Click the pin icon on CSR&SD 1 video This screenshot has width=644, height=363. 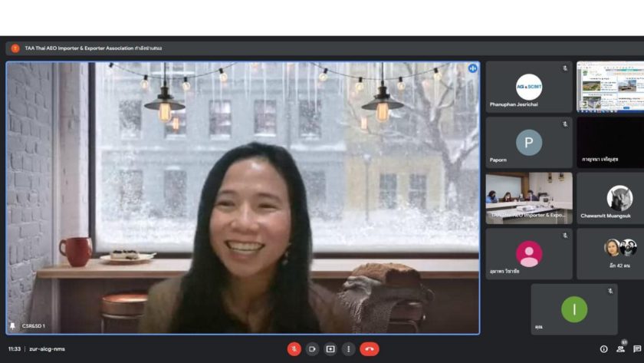(x=12, y=326)
